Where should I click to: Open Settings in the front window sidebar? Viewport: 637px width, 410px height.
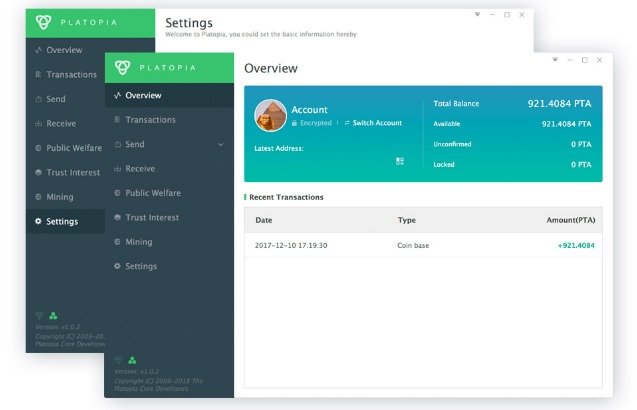(x=169, y=266)
